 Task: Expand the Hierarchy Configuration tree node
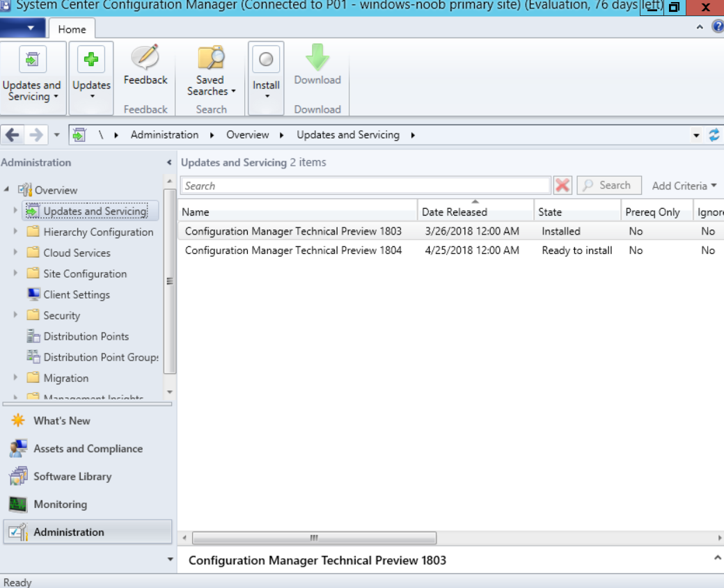15,231
